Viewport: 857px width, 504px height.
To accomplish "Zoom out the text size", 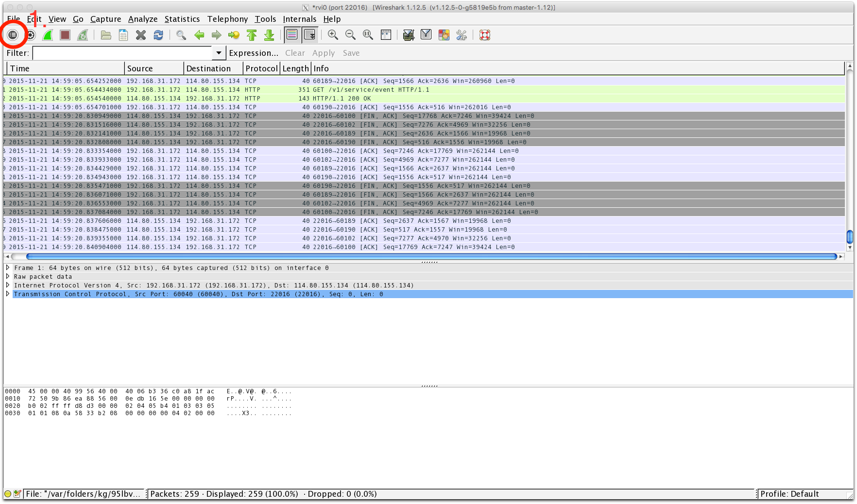I will (350, 35).
